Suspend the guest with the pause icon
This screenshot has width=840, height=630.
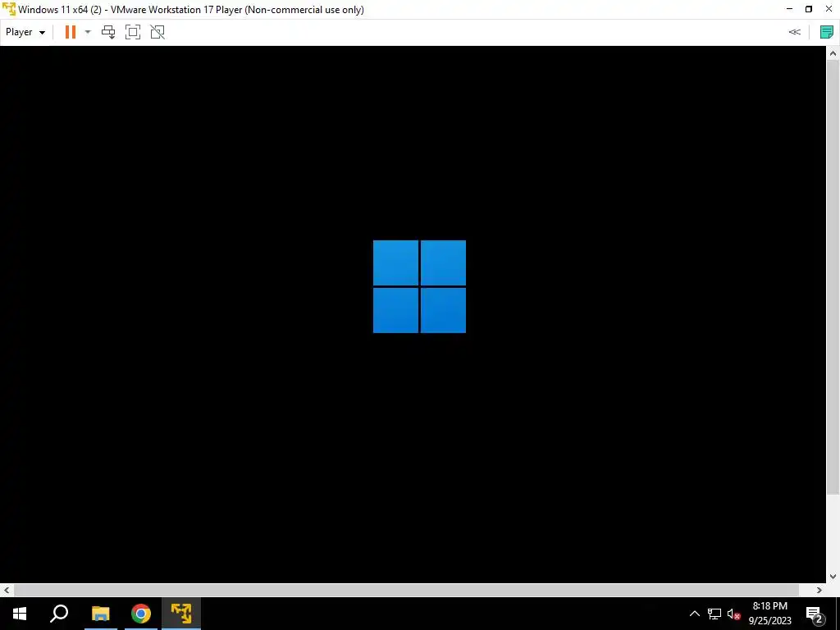[x=71, y=32]
